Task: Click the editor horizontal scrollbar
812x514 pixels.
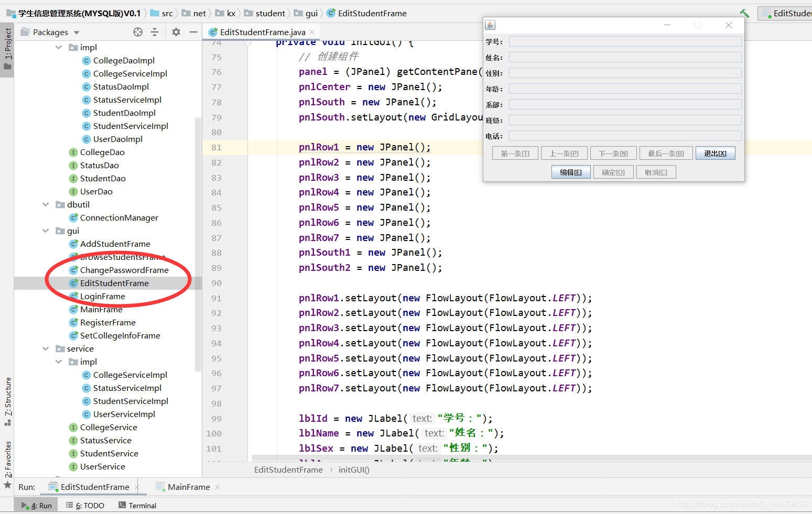Action: (x=532, y=458)
